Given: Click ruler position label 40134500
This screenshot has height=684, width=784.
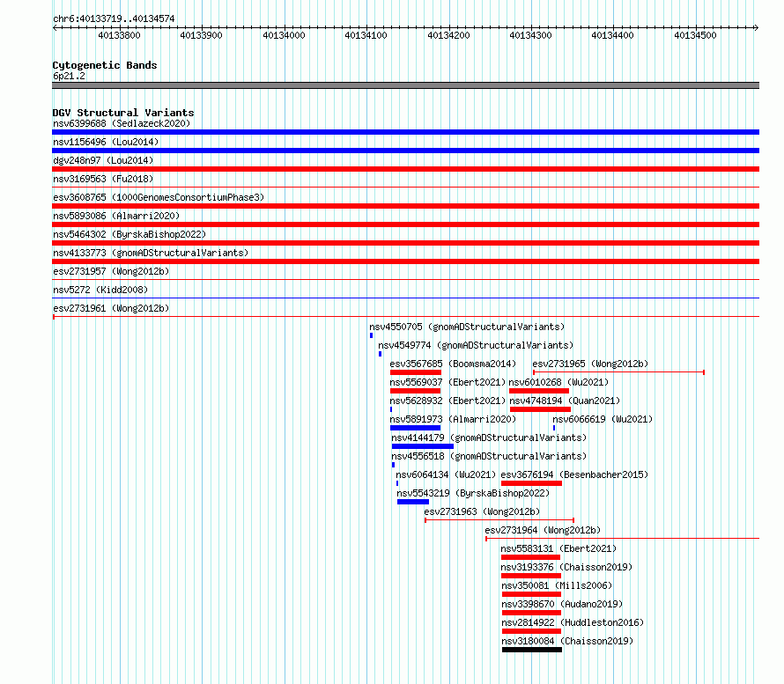Looking at the screenshot, I should [695, 35].
